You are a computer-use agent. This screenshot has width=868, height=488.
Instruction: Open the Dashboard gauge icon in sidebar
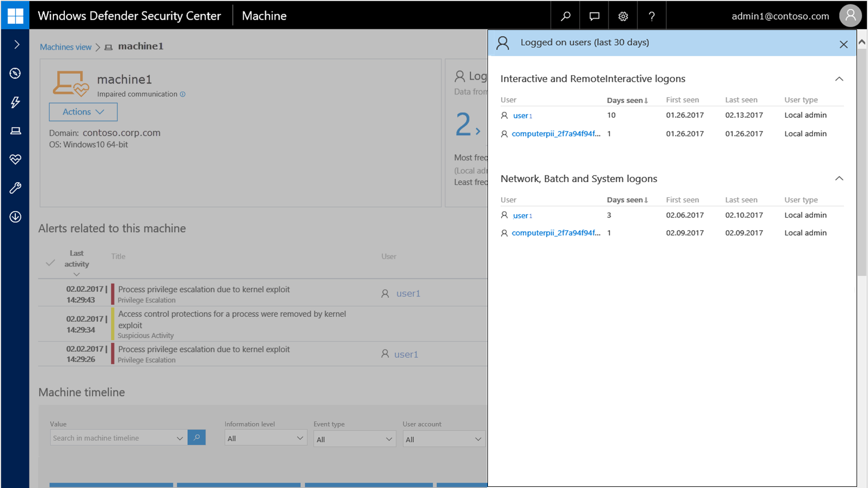coord(15,73)
